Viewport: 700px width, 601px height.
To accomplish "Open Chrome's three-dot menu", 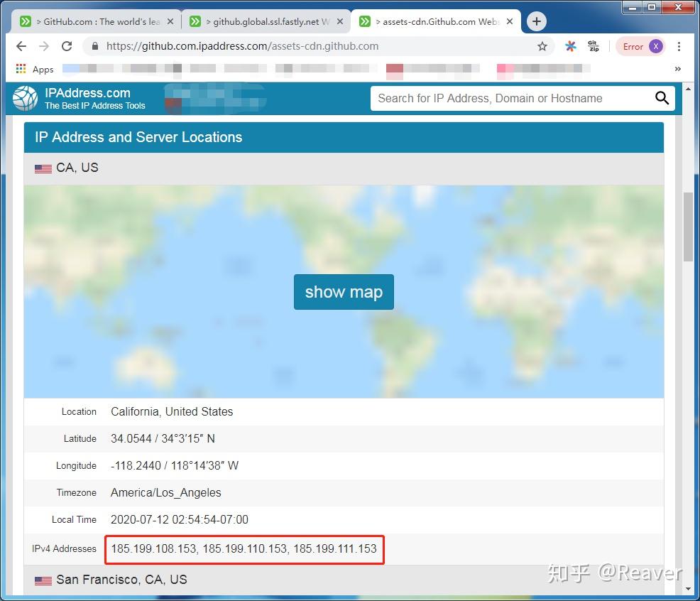I will (679, 45).
